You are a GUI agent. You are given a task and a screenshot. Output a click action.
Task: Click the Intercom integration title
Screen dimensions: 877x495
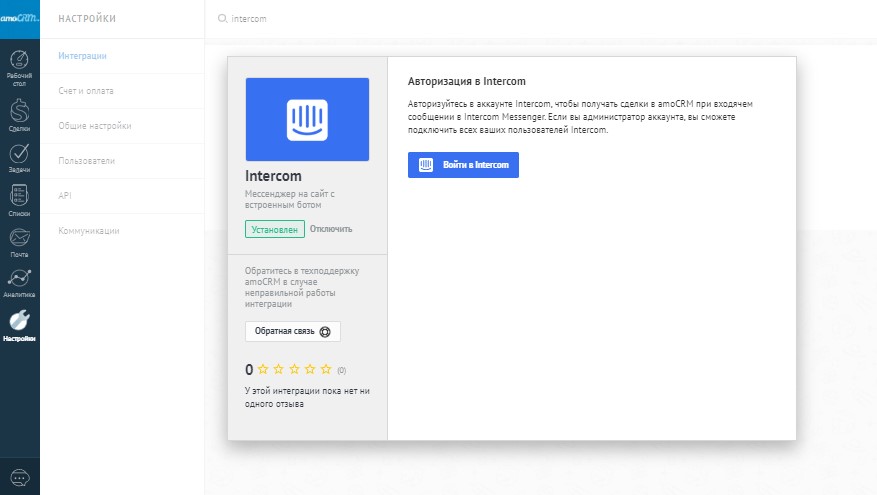point(273,176)
